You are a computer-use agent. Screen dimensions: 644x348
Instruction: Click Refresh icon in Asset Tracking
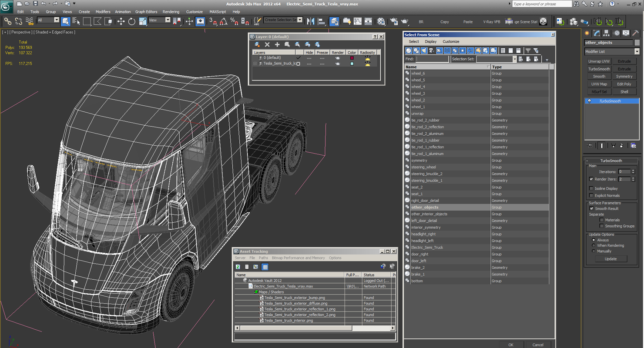[x=238, y=267]
